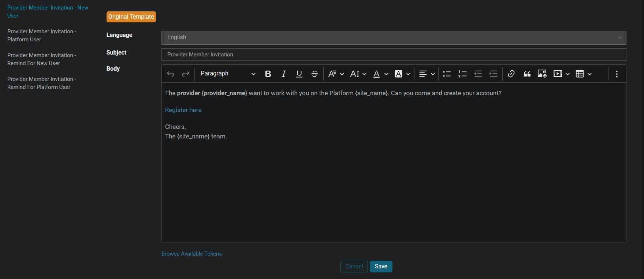
Task: Increase indent of the paragraph
Action: (x=493, y=74)
